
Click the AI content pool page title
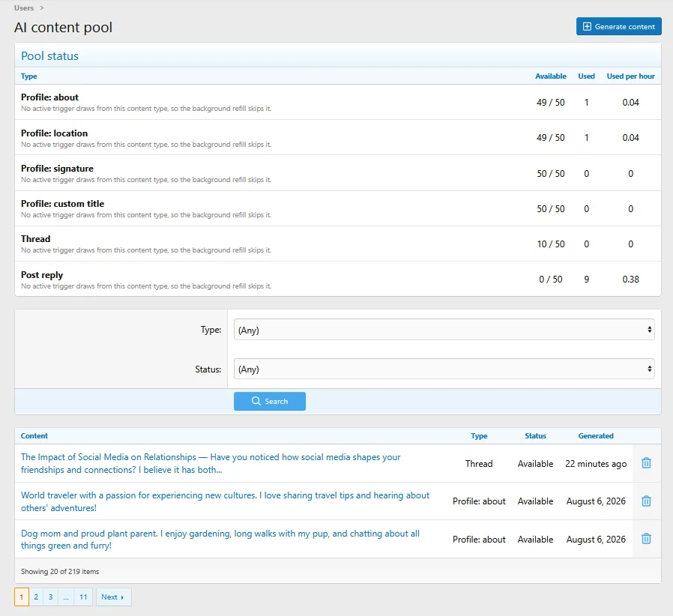pyautogui.click(x=63, y=28)
